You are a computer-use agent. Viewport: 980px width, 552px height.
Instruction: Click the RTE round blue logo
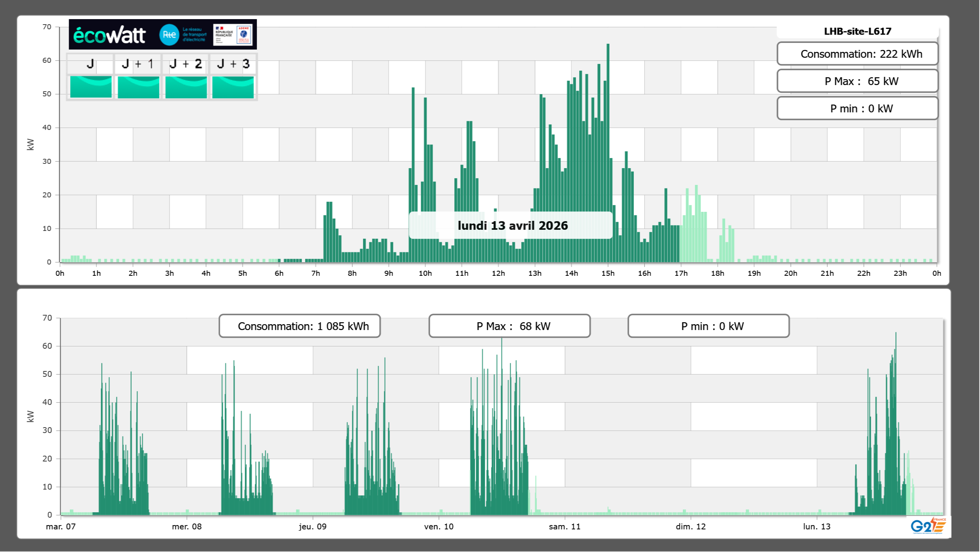[169, 35]
